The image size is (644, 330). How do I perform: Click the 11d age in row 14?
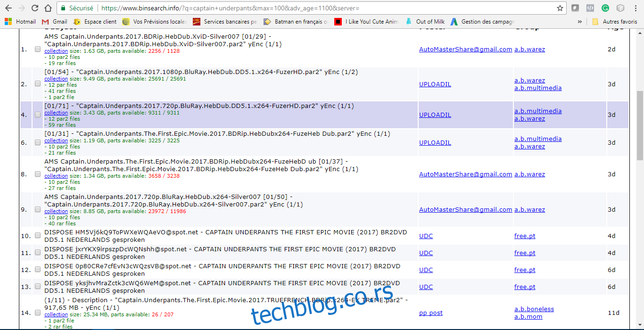coord(613,313)
